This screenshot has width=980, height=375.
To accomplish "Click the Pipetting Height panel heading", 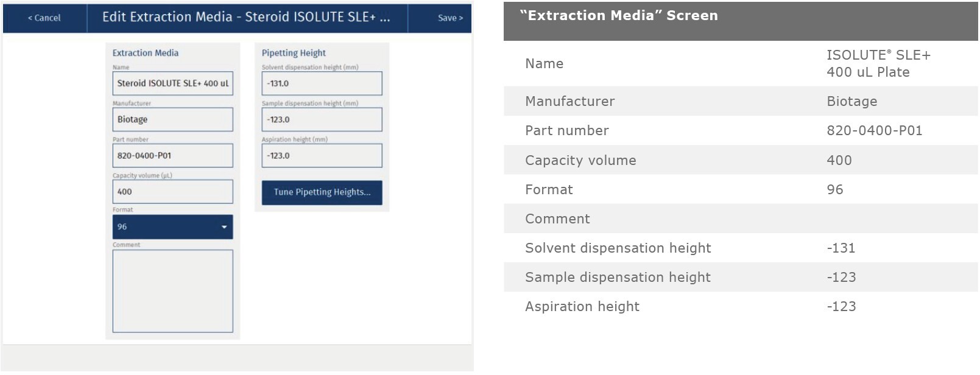I will tap(294, 53).
